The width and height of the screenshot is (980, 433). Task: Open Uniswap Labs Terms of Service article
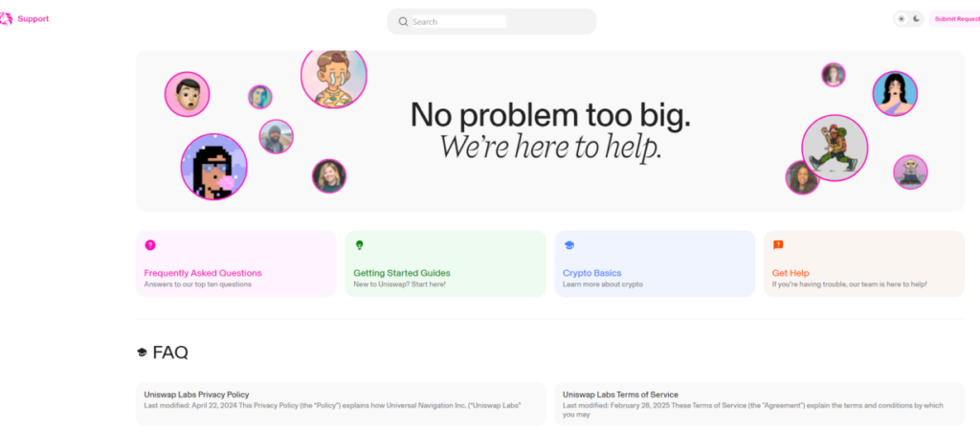click(x=759, y=403)
